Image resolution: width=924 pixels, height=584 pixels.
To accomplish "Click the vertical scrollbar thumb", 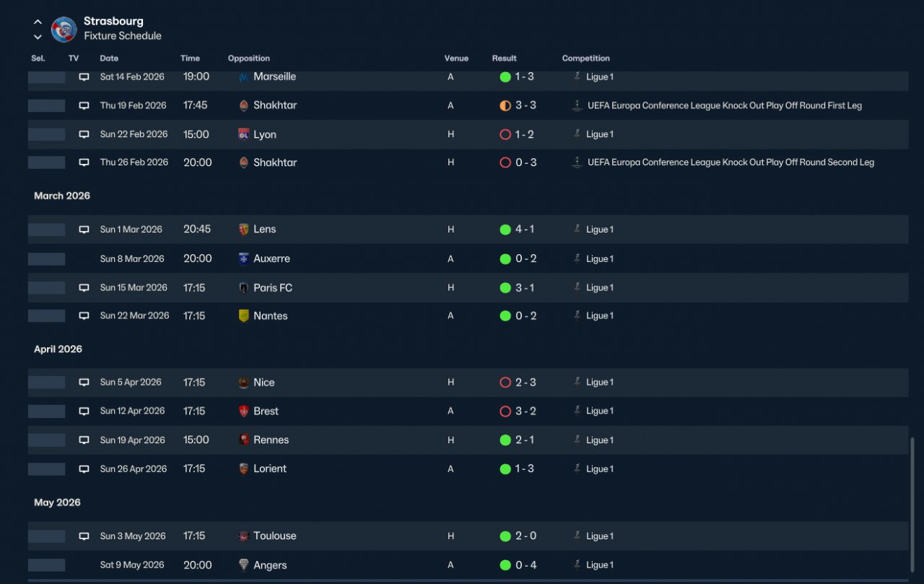I will (x=913, y=505).
